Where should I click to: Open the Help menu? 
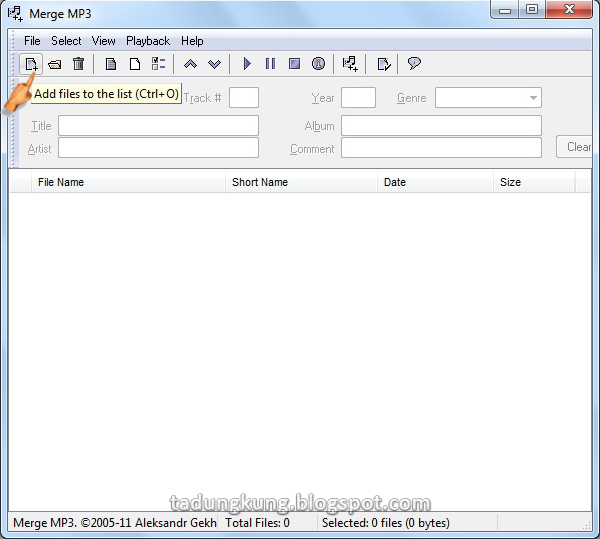coord(192,41)
